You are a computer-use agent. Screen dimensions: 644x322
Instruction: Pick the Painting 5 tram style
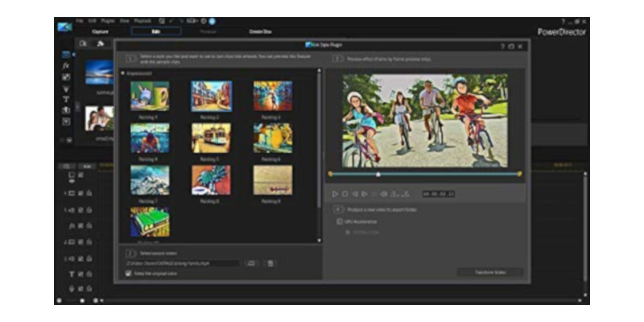click(x=211, y=138)
